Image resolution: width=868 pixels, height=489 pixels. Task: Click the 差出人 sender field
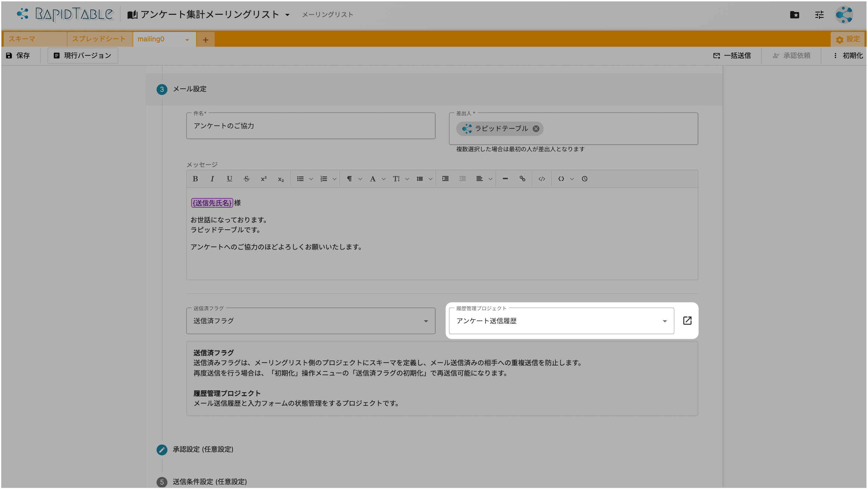[573, 129]
